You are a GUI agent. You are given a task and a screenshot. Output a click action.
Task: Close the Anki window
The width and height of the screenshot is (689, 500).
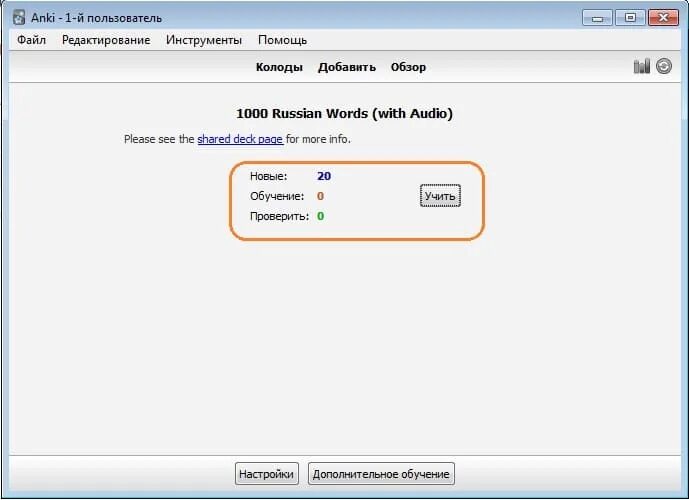[663, 18]
